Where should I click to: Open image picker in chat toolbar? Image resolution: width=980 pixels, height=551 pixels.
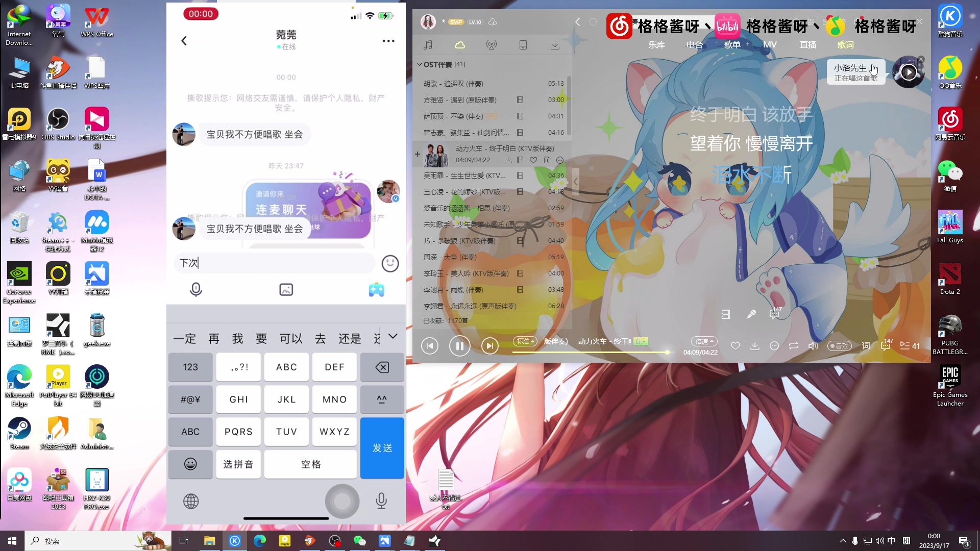(x=286, y=290)
